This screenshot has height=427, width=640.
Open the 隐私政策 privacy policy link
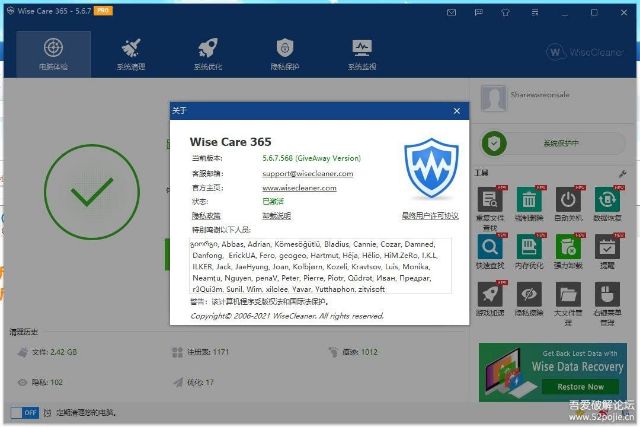pos(206,216)
